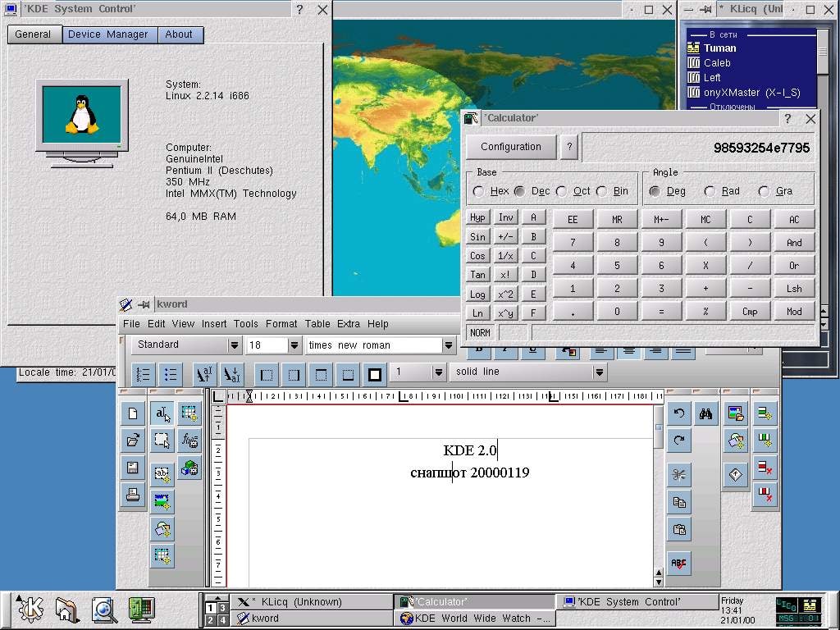
Task: Click the Mod button in Calculator
Action: (x=794, y=311)
